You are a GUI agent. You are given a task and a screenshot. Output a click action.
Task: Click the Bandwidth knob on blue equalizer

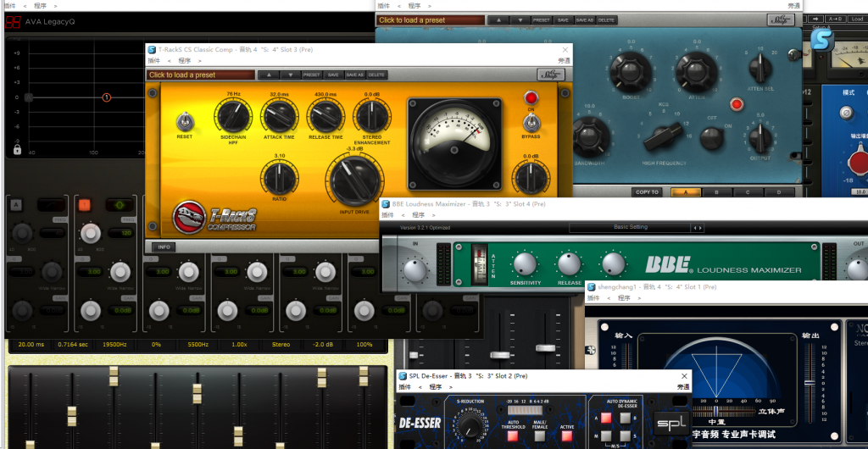(x=591, y=137)
